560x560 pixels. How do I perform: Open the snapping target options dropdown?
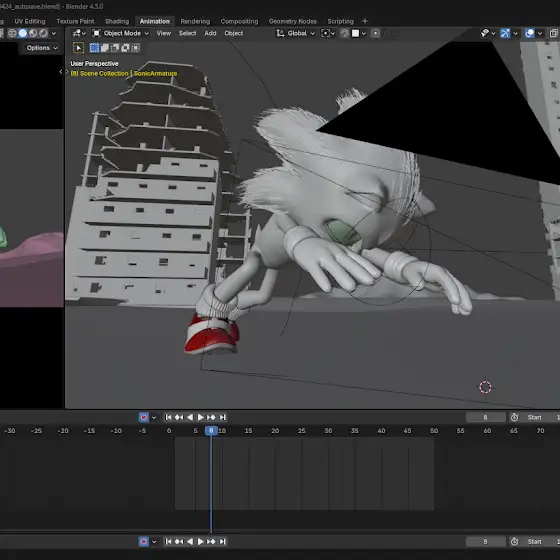[359, 33]
